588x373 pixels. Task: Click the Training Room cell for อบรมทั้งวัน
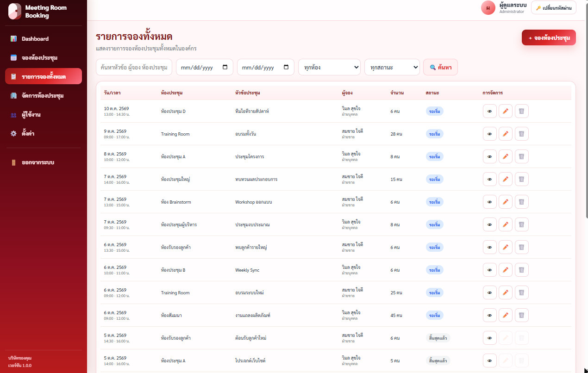[175, 134]
